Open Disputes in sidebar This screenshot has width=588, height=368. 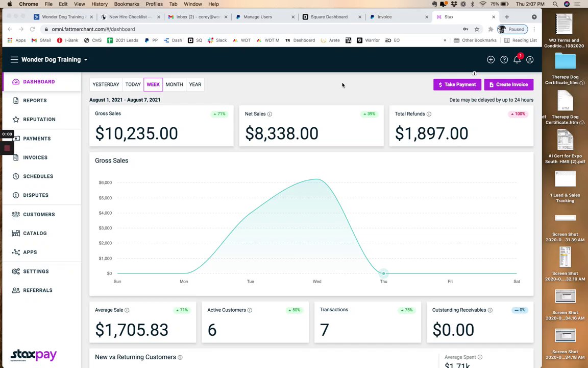pos(42,195)
